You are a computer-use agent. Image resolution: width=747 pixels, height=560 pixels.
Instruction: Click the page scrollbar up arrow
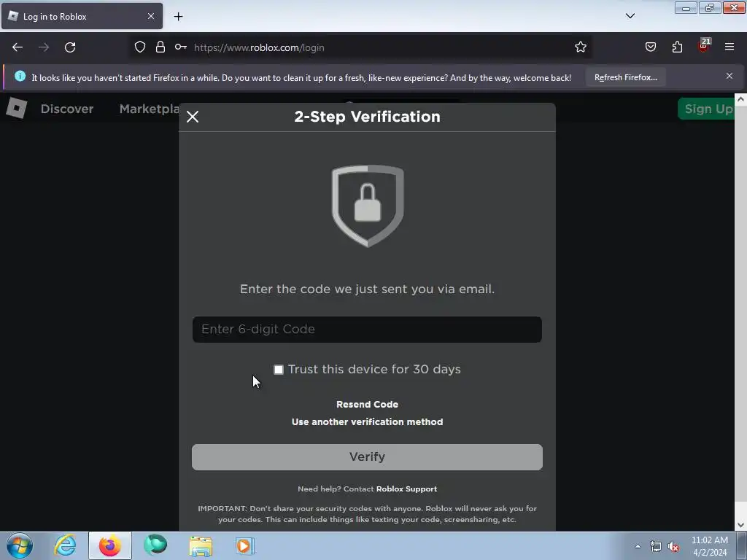point(740,99)
